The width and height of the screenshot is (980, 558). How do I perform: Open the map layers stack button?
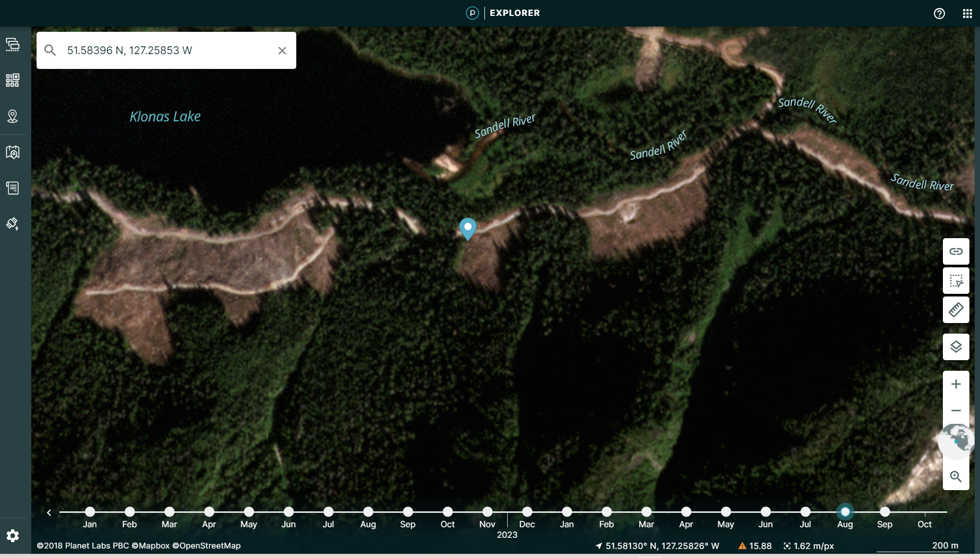(956, 347)
